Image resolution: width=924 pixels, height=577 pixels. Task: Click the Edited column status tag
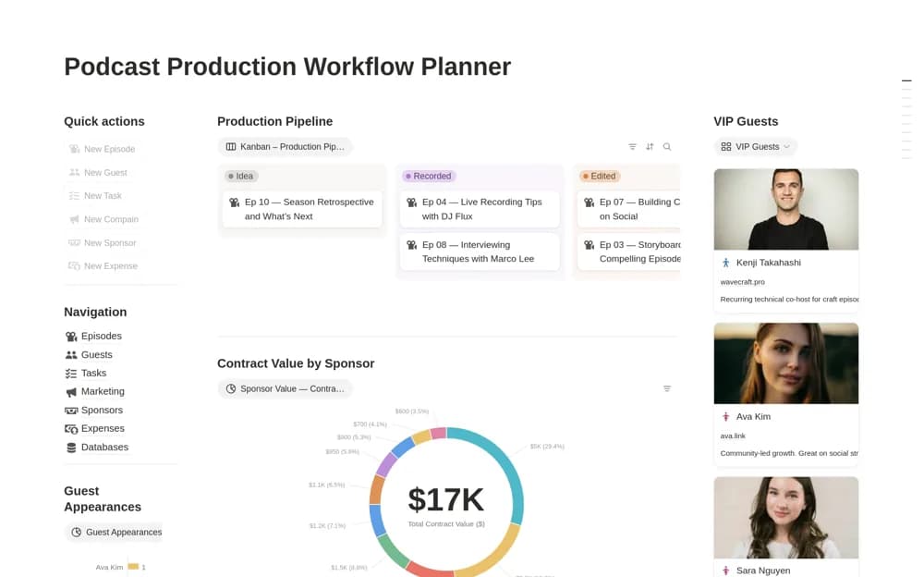(x=599, y=177)
